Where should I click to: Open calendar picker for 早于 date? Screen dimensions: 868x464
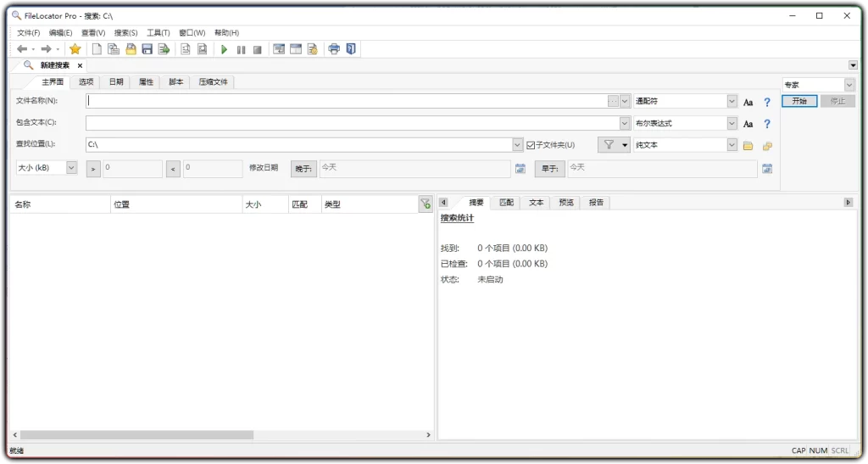click(767, 168)
